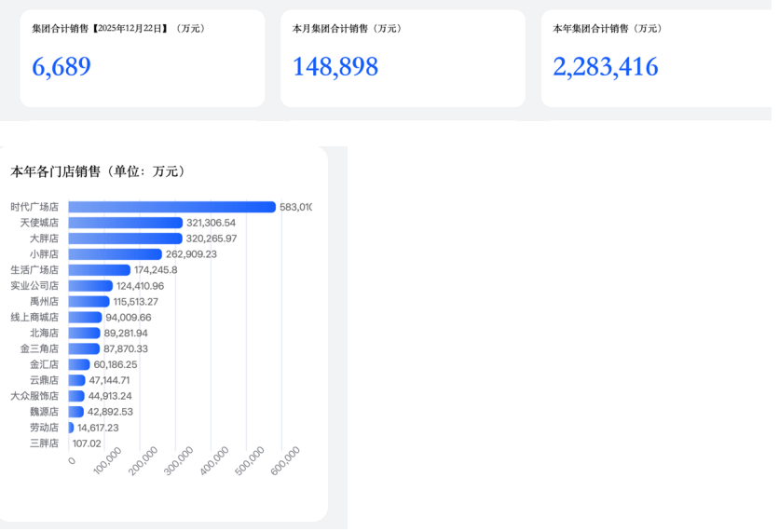Select the 线上商城店 axis label

34,320
